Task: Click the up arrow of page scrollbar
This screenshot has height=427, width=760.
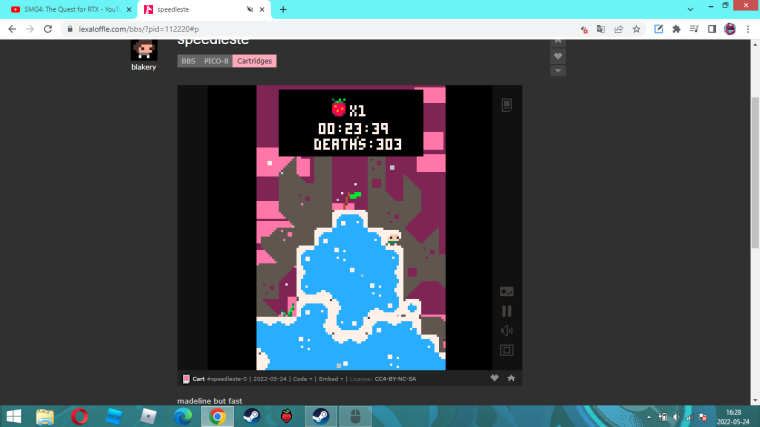Action: (x=756, y=44)
